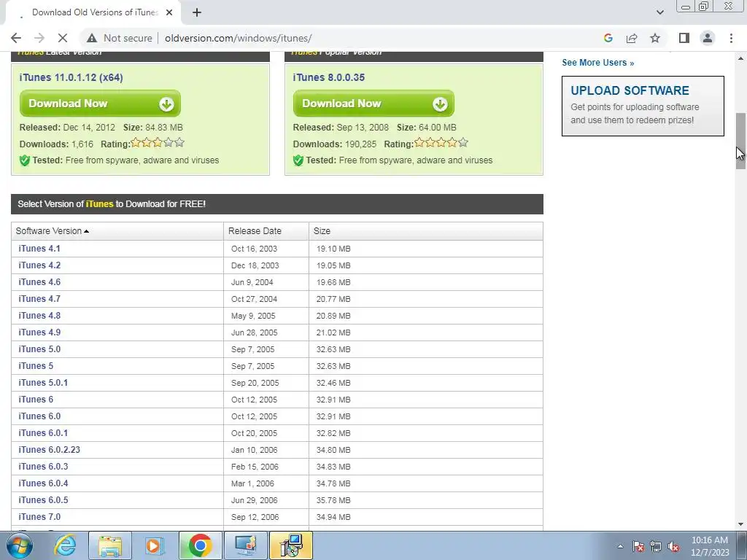
Task: Download Now for iTunes 8.0.0.35
Action: 373,104
